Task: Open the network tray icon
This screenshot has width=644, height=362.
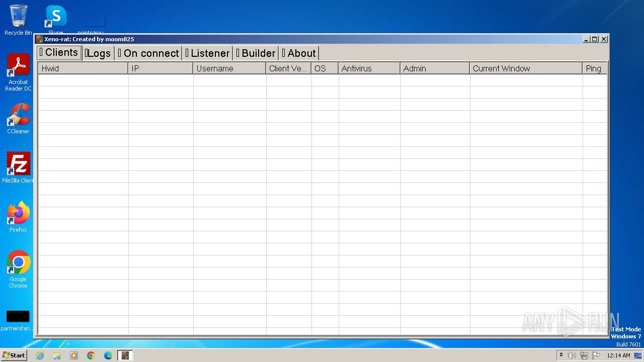Action: click(x=584, y=355)
